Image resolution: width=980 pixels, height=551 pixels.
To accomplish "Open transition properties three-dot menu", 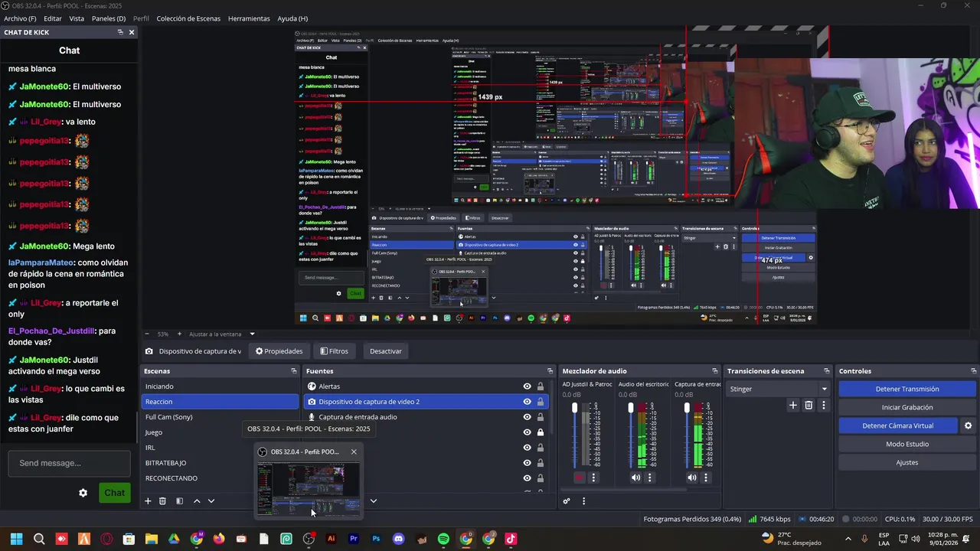I will coord(824,406).
